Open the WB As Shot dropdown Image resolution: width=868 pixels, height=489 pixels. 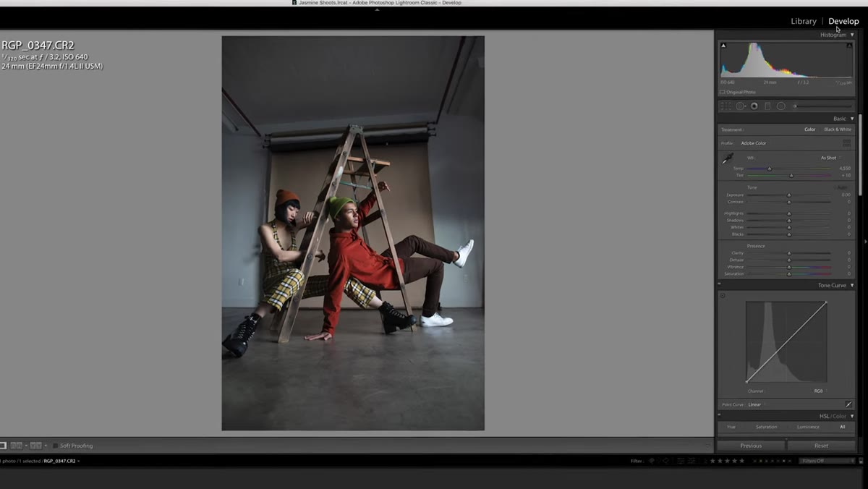pos(830,158)
